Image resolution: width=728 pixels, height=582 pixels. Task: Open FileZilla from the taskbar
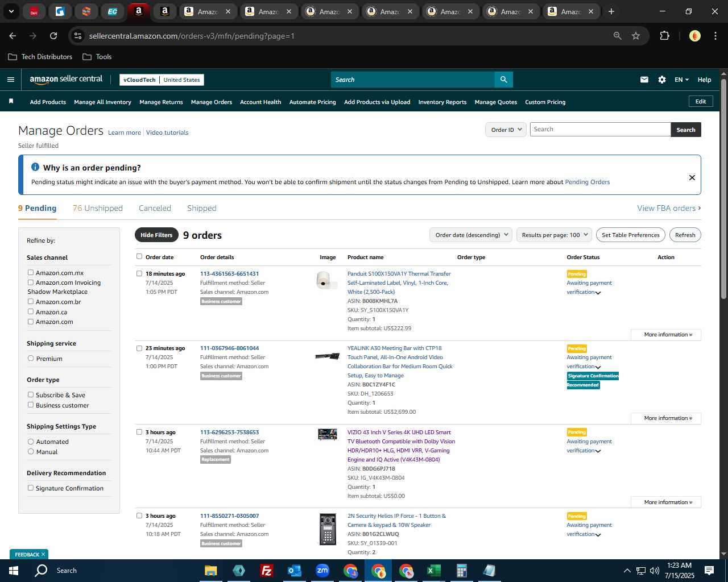(266, 571)
